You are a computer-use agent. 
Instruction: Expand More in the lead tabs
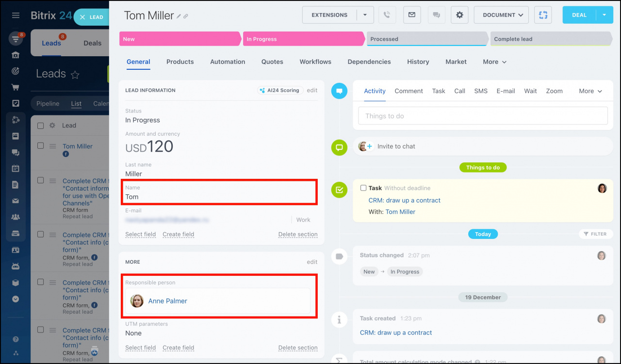(494, 62)
